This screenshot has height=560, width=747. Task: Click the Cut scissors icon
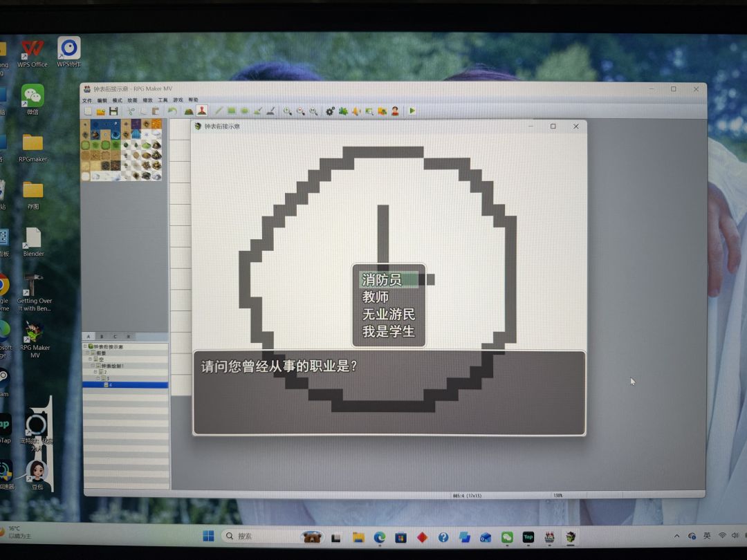pos(131,111)
